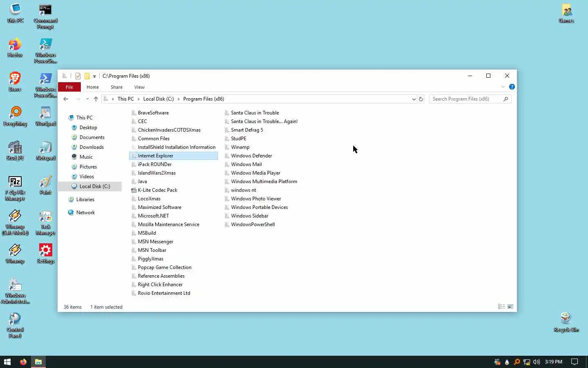Viewport: 588px width, 368px height.
Task: Open volume speaker icon in system tray
Action: 537,362
